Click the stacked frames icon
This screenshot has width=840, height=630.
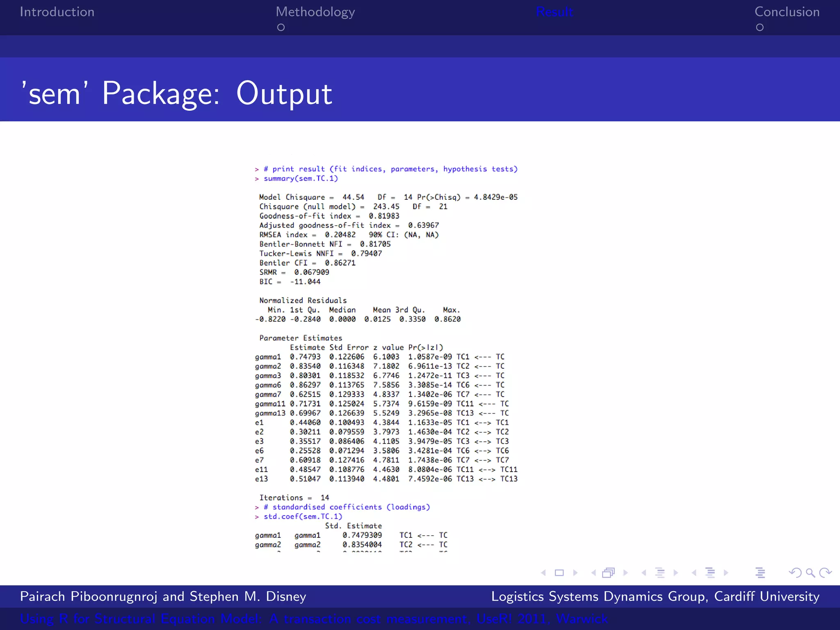609,573
